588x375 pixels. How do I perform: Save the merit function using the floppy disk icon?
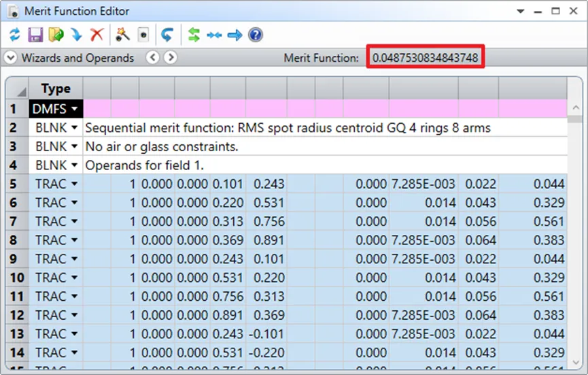coord(35,35)
